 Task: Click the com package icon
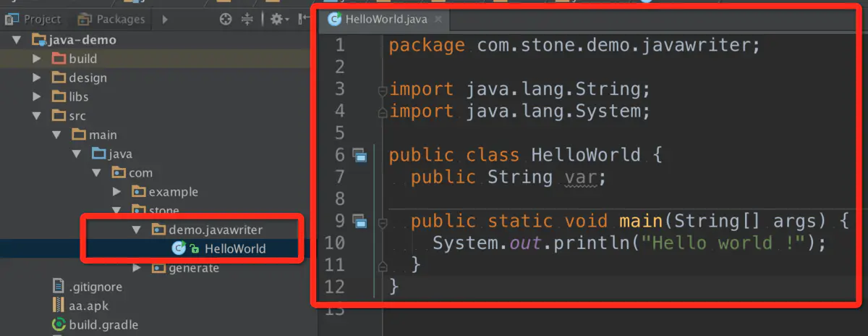(x=118, y=172)
